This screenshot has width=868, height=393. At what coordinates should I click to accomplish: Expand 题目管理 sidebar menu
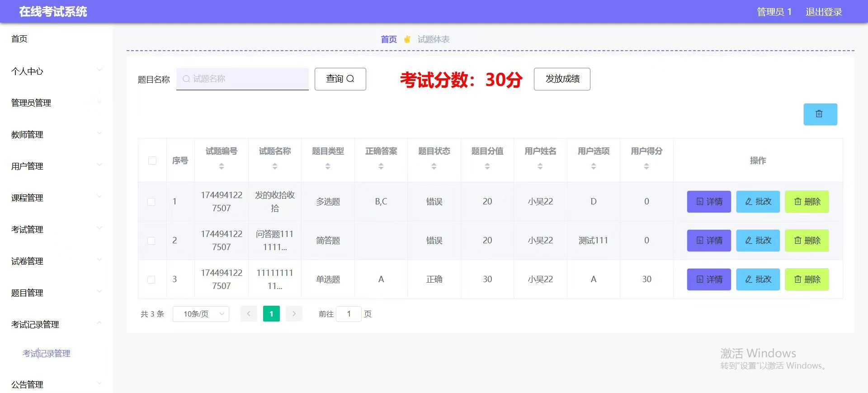pyautogui.click(x=57, y=293)
